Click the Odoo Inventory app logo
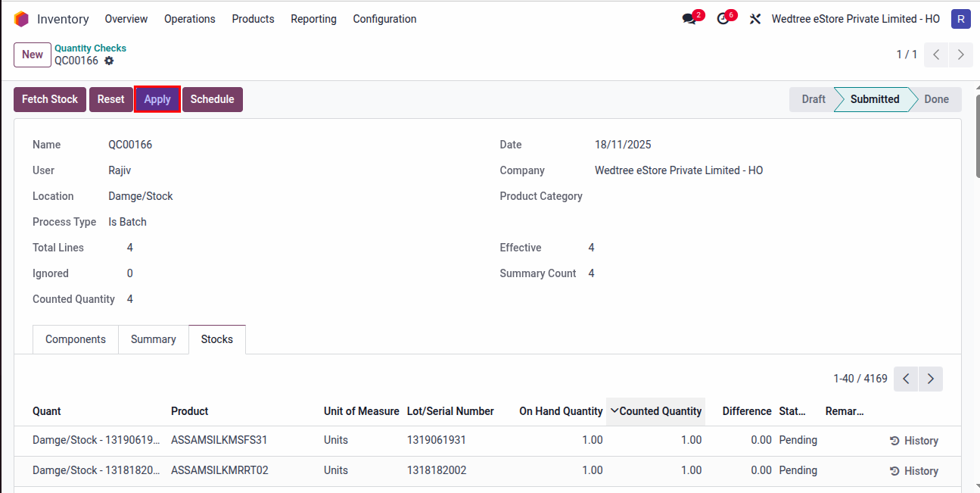The image size is (980, 493). pyautogui.click(x=21, y=19)
